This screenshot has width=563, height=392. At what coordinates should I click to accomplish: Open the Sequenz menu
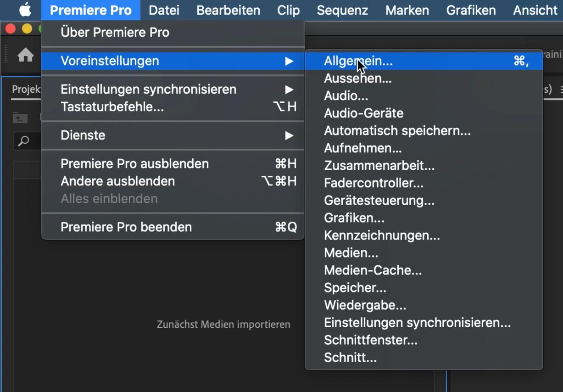point(342,10)
